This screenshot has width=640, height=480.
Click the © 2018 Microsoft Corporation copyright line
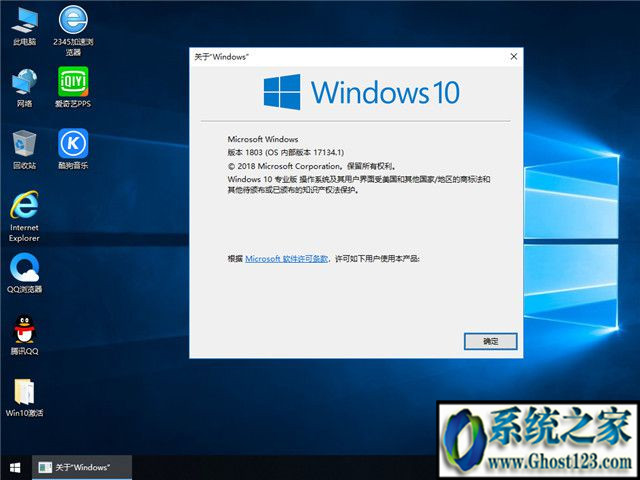311,166
